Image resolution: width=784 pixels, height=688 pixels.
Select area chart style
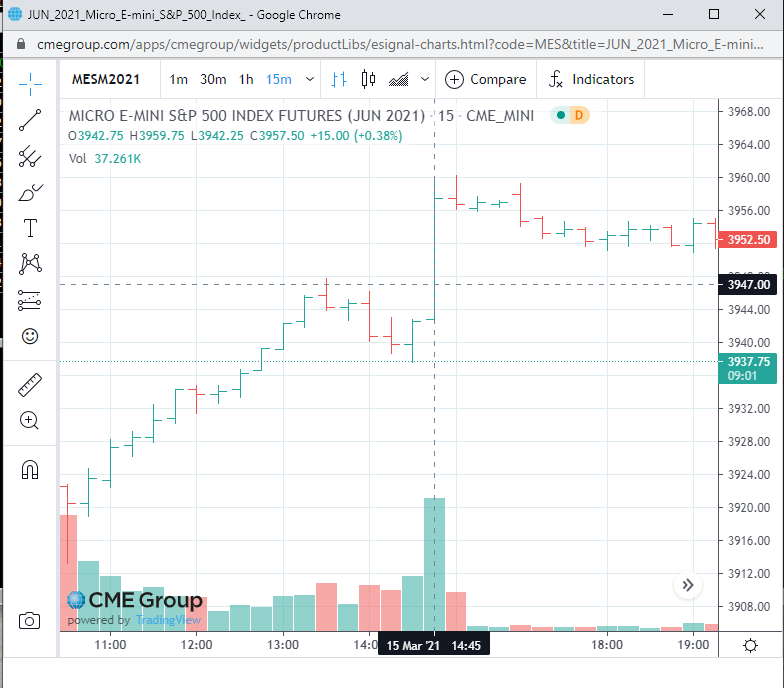(x=398, y=79)
